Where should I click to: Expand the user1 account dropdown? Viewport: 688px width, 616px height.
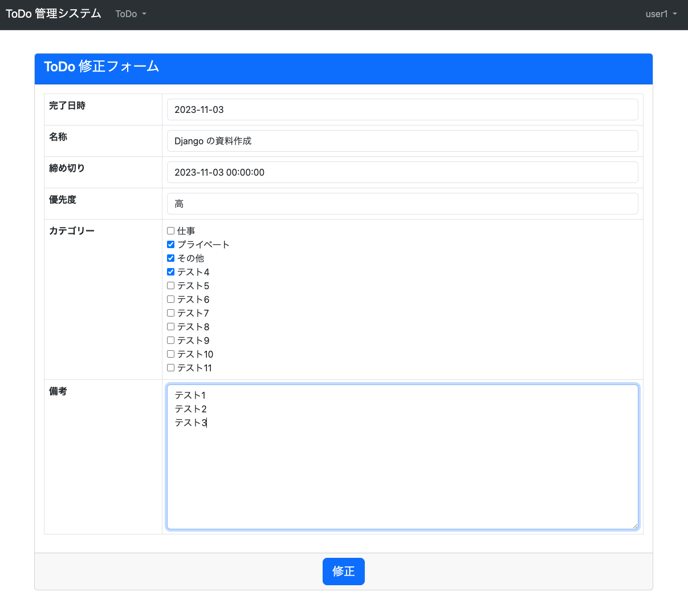point(661,14)
